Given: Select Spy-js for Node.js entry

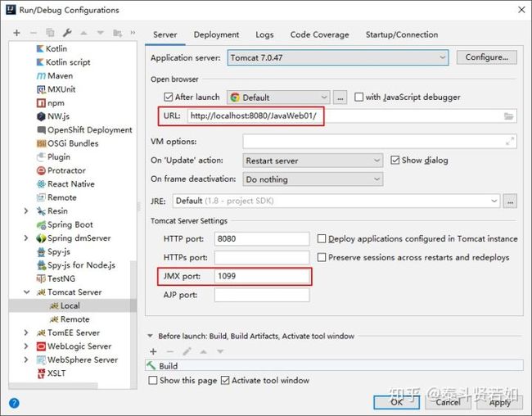Looking at the screenshot, I should (76, 265).
